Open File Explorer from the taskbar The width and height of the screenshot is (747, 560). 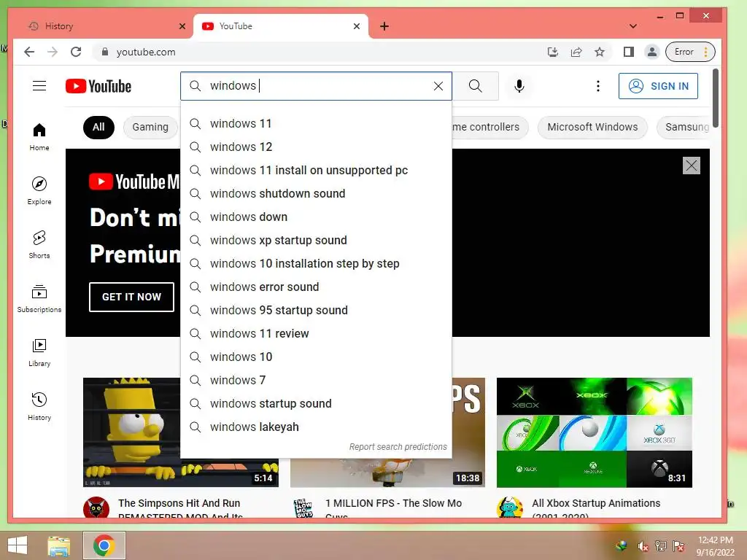point(59,545)
